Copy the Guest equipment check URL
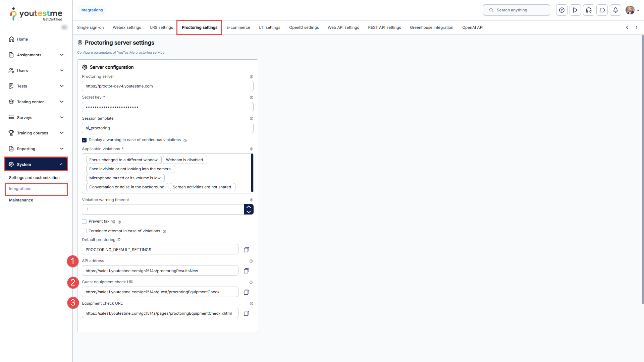 [247, 292]
